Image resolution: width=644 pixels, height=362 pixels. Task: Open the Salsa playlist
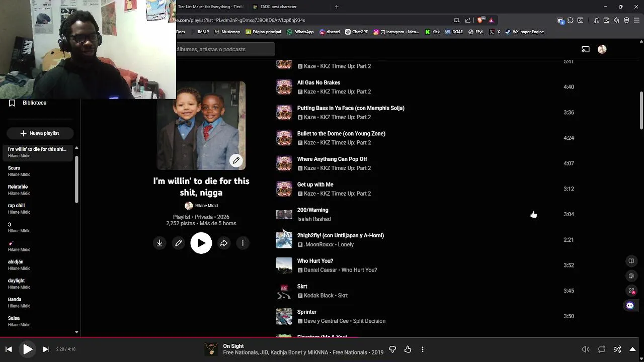38,321
